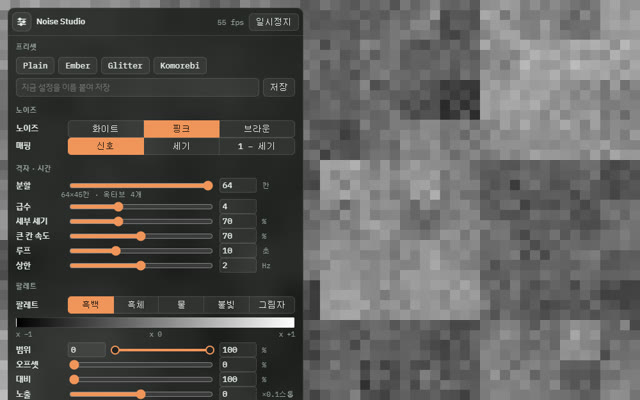Apply the Komorebi preset
This screenshot has width=640, height=400.
(x=180, y=66)
